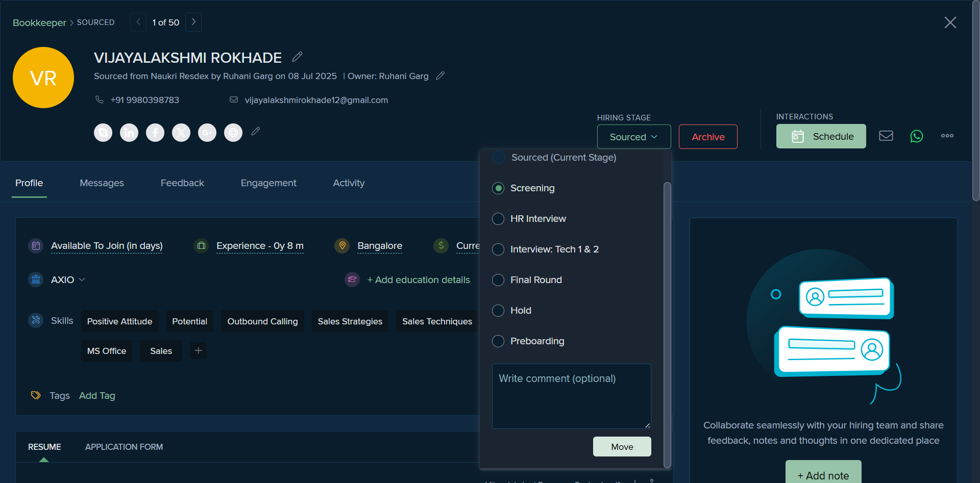Screen dimensions: 980x483
Task: Click the briefcase icon for Experience
Action: 201,246
